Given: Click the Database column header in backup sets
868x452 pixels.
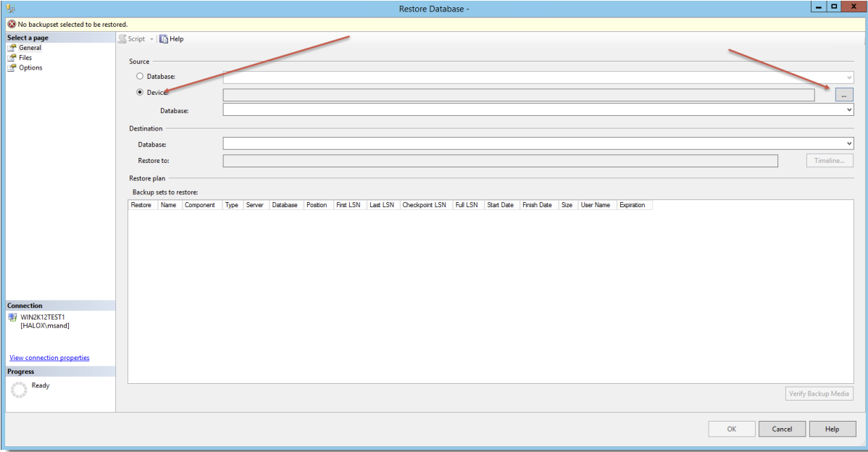Looking at the screenshot, I should pos(286,205).
